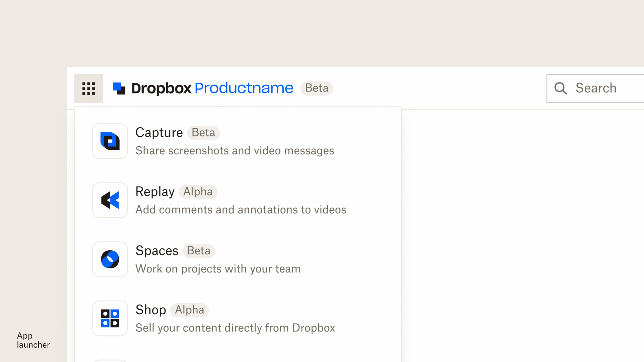Click 'Add comments and annotations to videos' text
Viewport: 644px width, 362px height.
coord(241,210)
